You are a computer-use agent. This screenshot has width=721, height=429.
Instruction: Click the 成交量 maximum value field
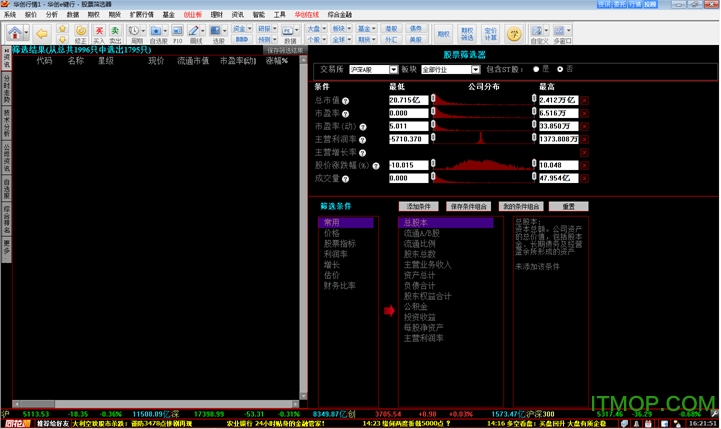[x=558, y=178]
